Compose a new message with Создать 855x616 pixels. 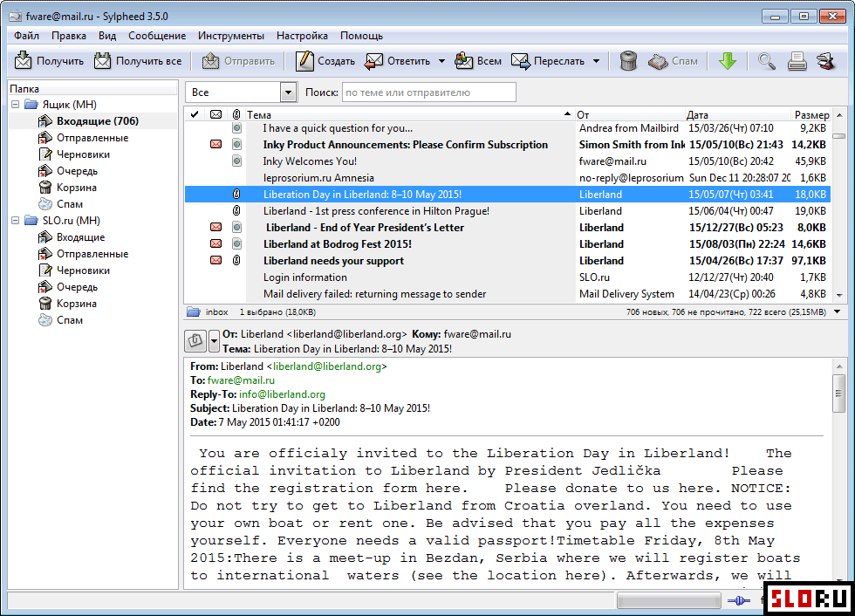coord(325,61)
